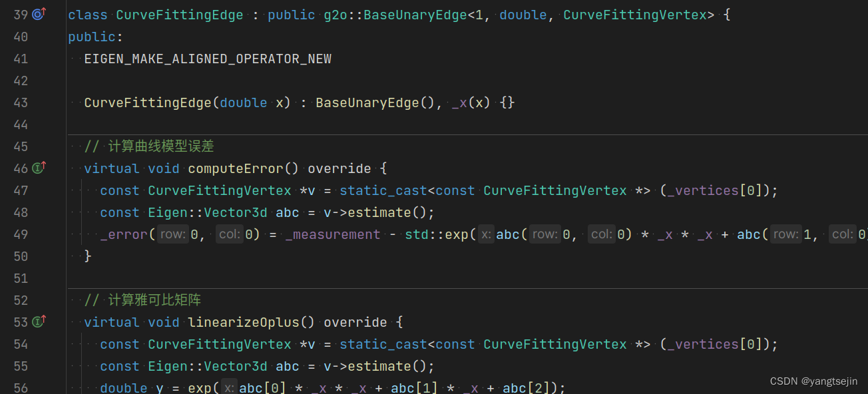The image size is (868, 394).
Task: Click std::exp on line 49
Action: [437, 234]
